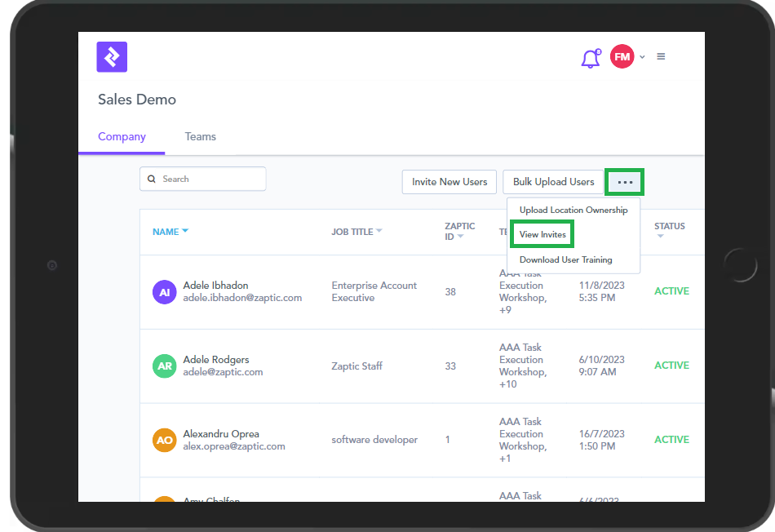Select Upload Location Ownership menu item
This screenshot has height=532, width=775.
[x=573, y=211]
